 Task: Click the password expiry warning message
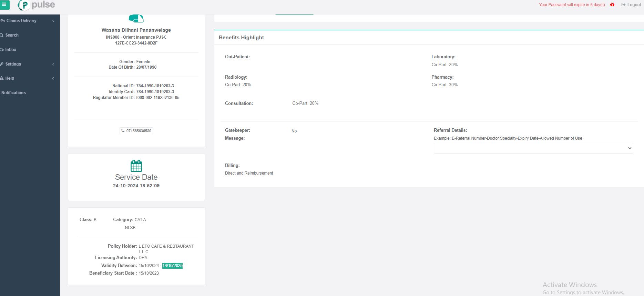(572, 5)
